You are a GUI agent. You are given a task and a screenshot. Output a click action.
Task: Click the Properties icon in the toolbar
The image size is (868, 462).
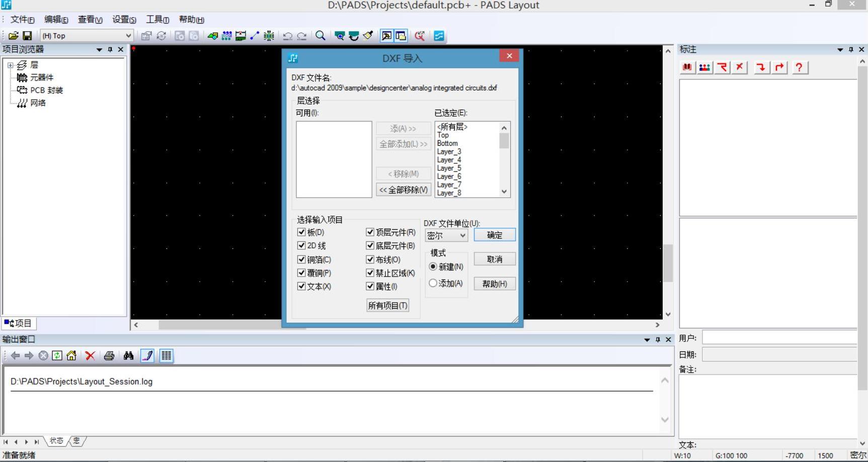[x=146, y=36]
